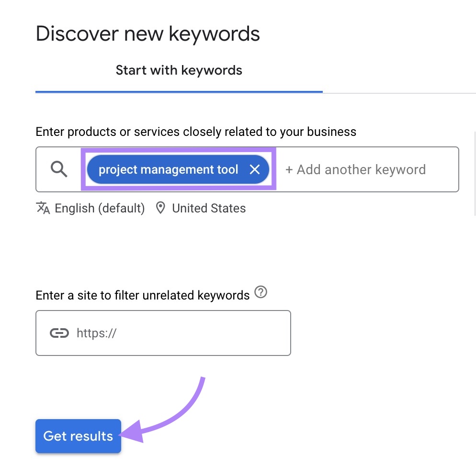Viewport: 476px width, 466px height.
Task: Open the "United States" location selector
Action: 209,208
